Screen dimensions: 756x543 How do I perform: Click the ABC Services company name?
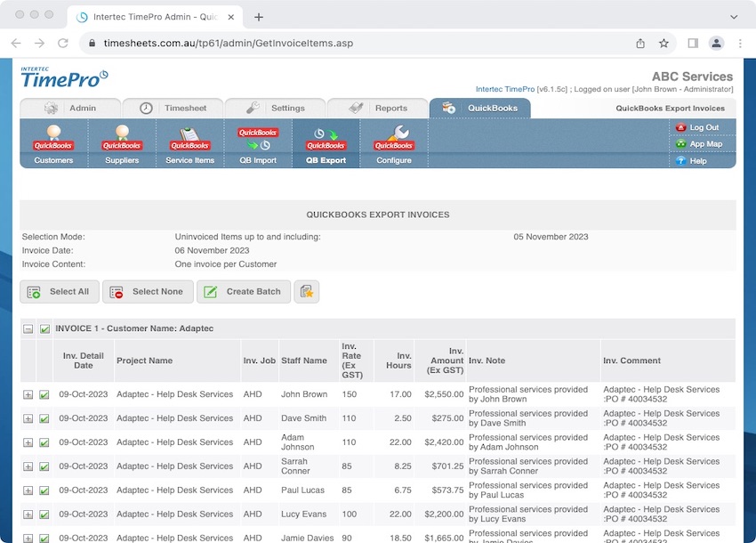click(x=692, y=77)
